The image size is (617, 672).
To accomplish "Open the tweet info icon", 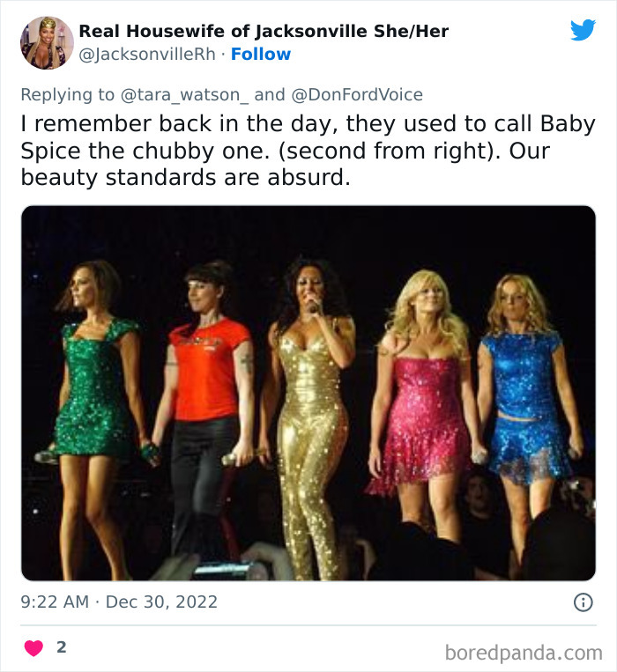I will (583, 602).
